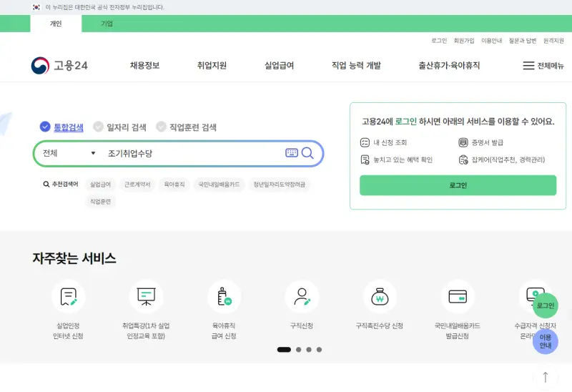Click the virtual keyboard icon in search bar
This screenshot has width=572, height=392.
tap(292, 153)
